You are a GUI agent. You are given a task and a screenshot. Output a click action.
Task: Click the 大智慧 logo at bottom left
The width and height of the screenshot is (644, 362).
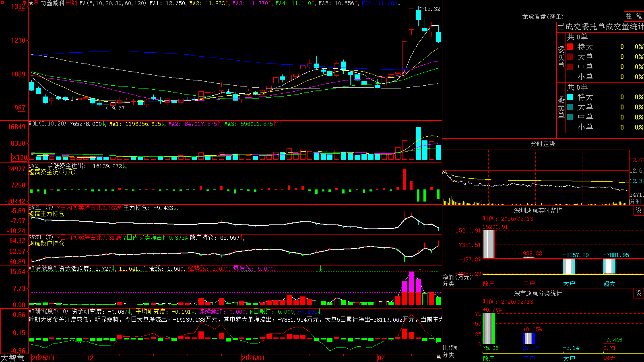[x=12, y=358]
